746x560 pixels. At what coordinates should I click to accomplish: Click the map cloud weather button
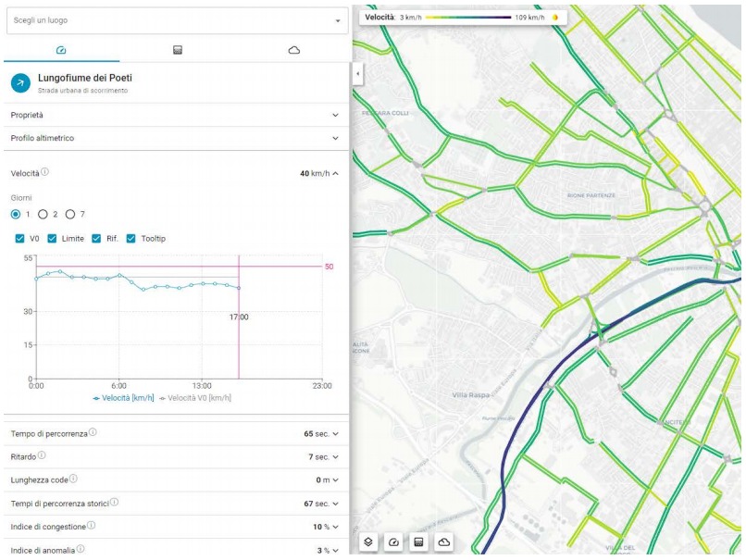444,541
